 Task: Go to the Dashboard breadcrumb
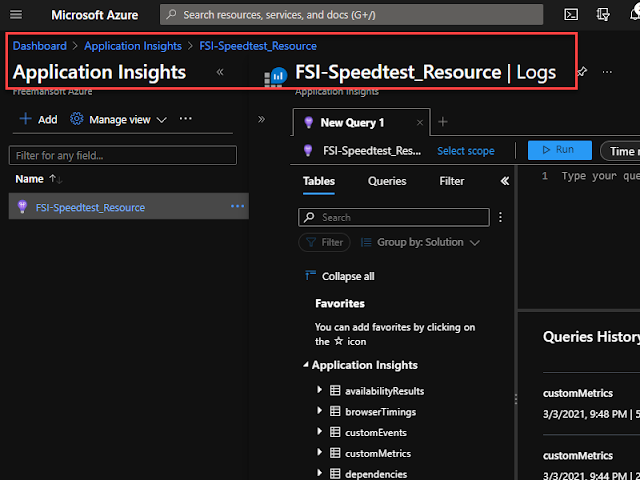click(40, 46)
